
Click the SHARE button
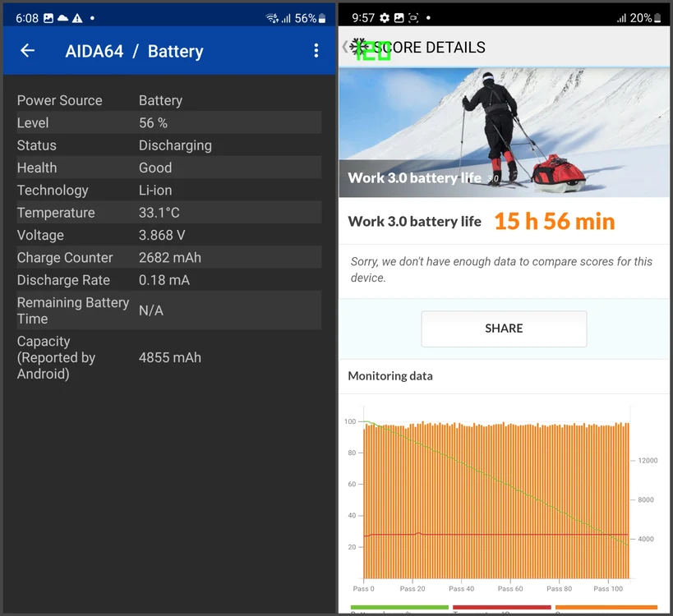click(x=504, y=329)
